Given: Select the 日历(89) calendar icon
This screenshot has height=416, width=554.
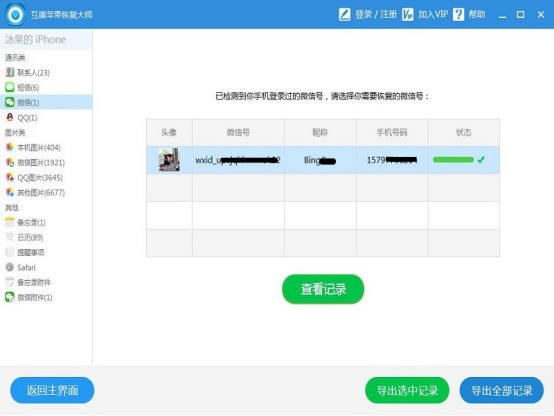Looking at the screenshot, I should click(x=10, y=237).
